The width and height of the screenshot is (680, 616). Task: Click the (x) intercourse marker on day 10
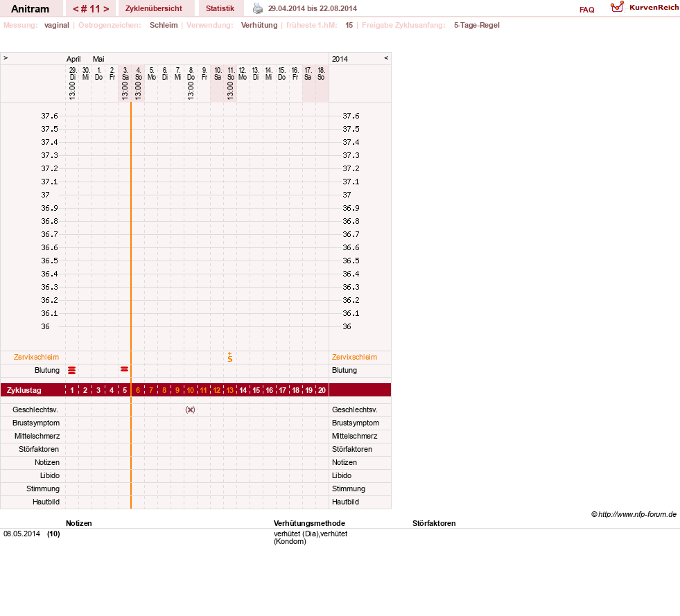[x=190, y=410]
